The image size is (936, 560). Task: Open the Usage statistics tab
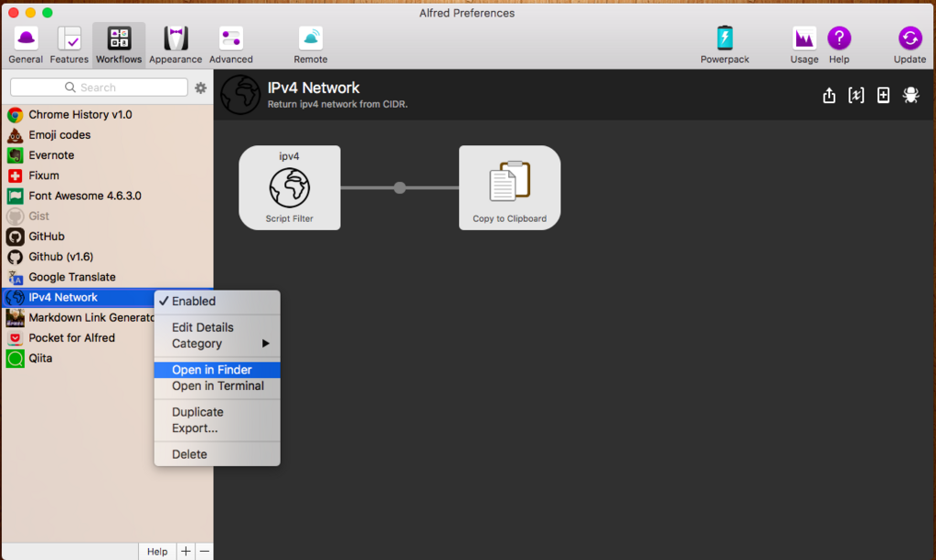(x=804, y=46)
